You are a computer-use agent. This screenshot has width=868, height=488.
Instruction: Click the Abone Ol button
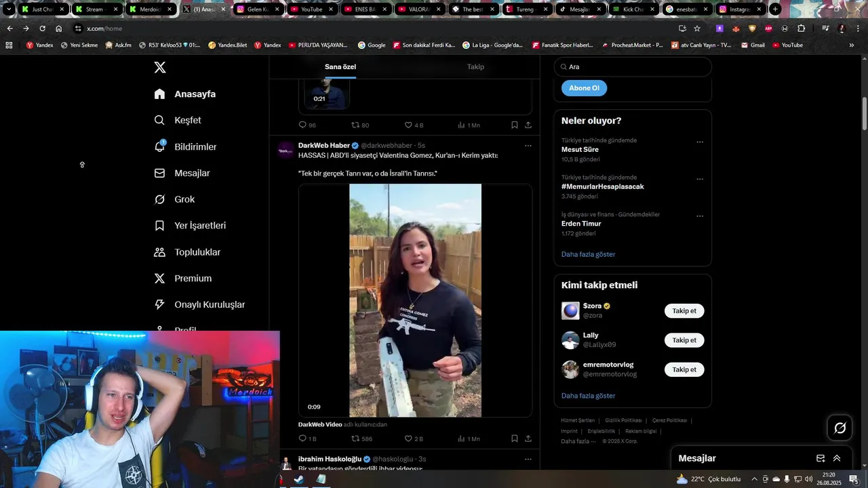click(584, 88)
